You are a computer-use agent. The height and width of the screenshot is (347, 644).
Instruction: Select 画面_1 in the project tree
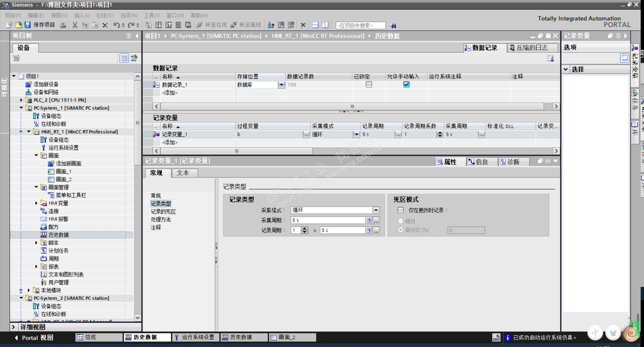[x=63, y=171]
